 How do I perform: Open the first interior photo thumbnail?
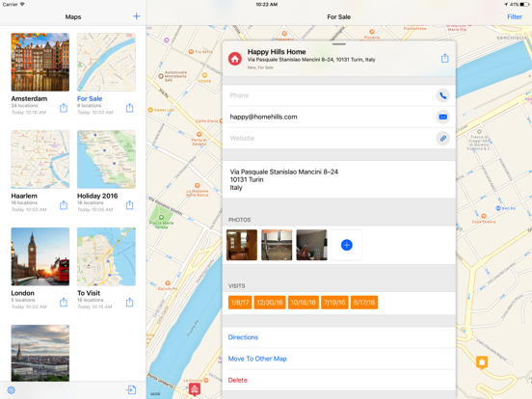242,245
